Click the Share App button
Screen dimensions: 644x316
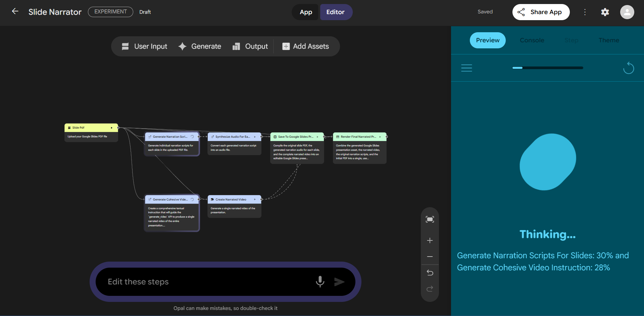click(541, 12)
